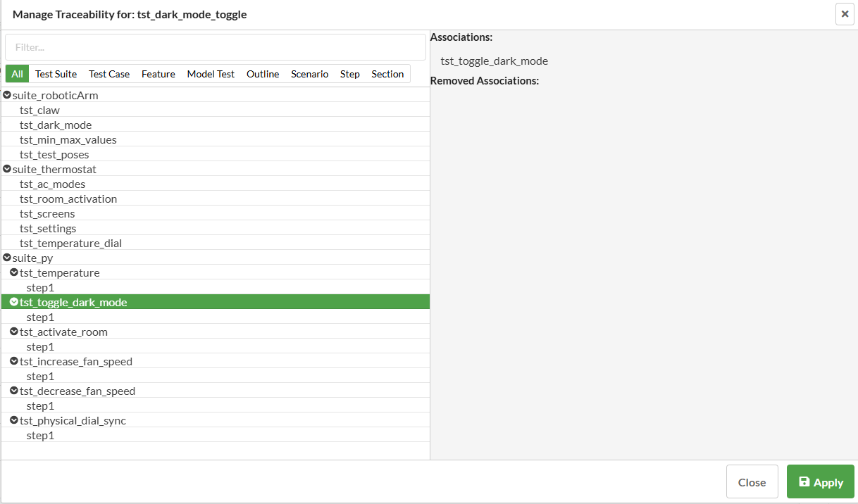Focus the Filter text field
858x504 pixels.
(x=216, y=47)
